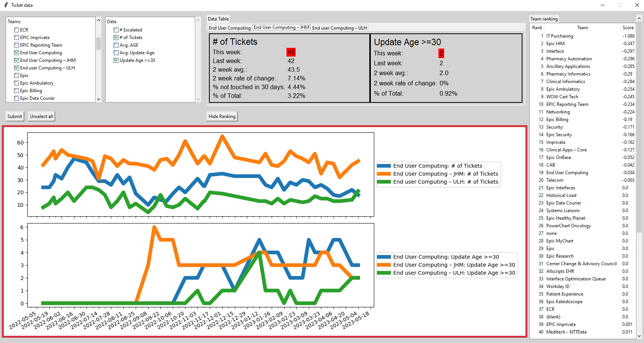Click the Unselect all button

click(x=41, y=116)
